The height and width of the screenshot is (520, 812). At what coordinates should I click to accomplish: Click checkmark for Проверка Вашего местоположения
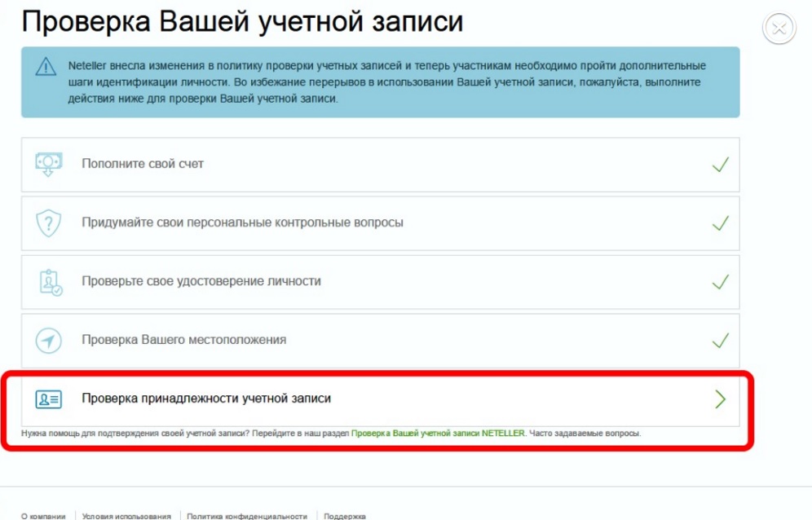click(721, 341)
